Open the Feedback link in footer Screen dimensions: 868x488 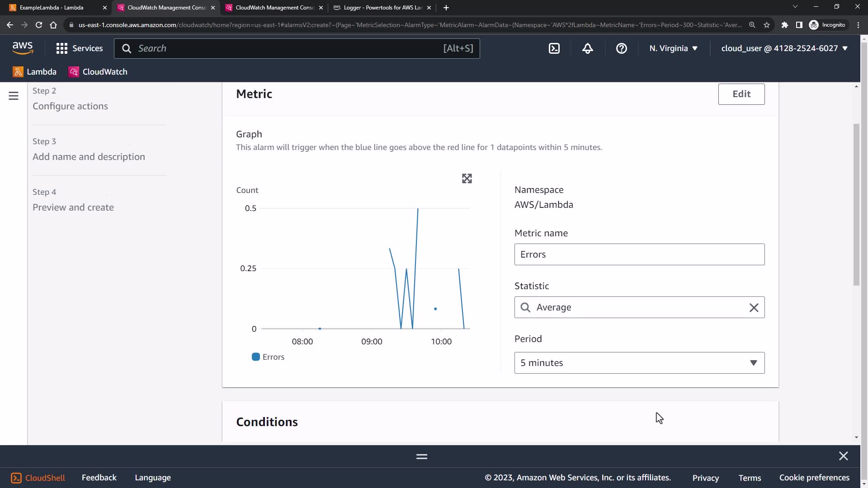coord(99,478)
